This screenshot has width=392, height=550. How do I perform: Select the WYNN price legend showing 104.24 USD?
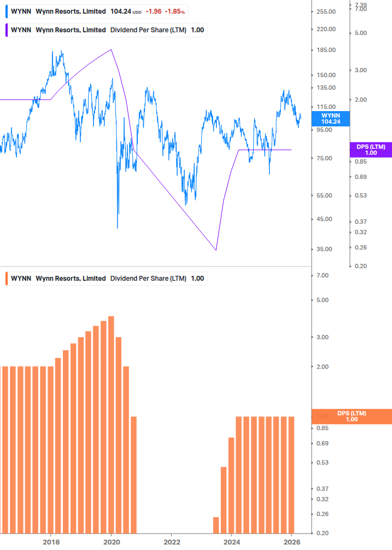point(97,11)
